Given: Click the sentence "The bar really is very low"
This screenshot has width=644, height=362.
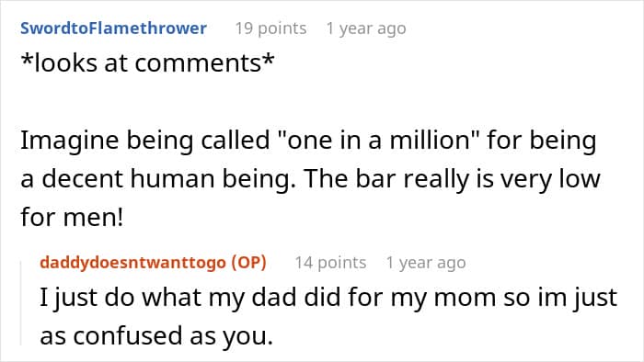Looking at the screenshot, I should [453, 179].
